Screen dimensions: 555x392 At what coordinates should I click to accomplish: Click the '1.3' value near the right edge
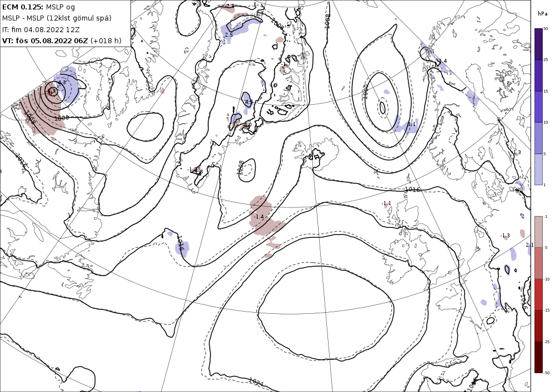pyautogui.click(x=517, y=152)
